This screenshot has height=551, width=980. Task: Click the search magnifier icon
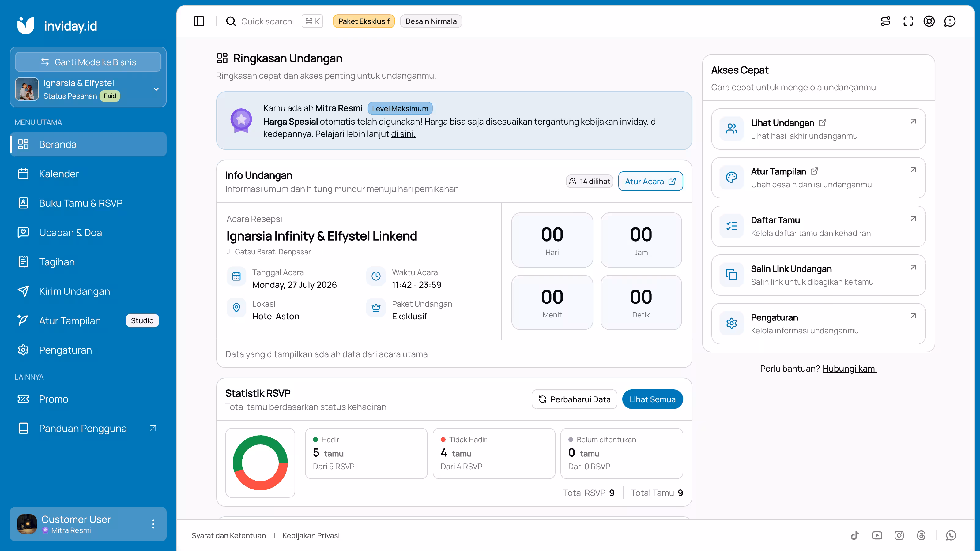point(231,21)
